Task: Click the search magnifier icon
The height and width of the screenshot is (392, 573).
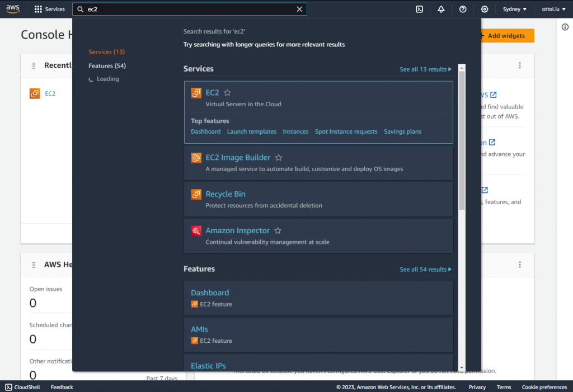Action: [81, 9]
